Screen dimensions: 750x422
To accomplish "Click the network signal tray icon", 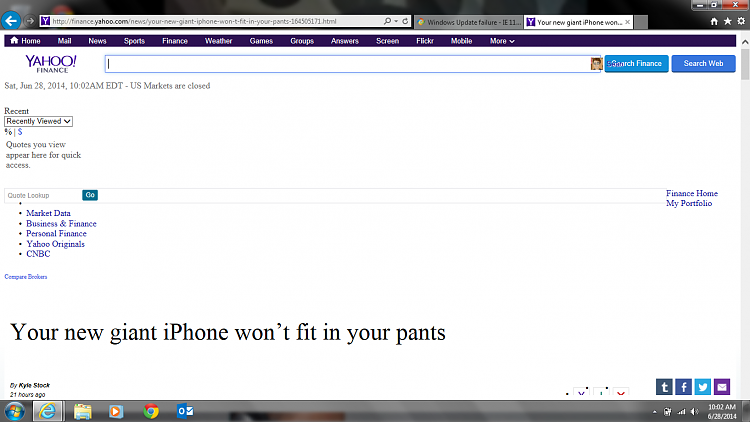I will point(681,411).
